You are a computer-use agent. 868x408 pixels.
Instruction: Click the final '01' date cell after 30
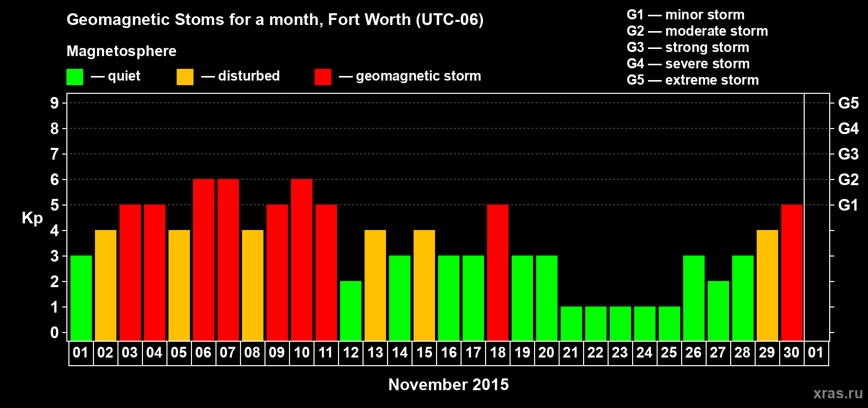tap(816, 353)
